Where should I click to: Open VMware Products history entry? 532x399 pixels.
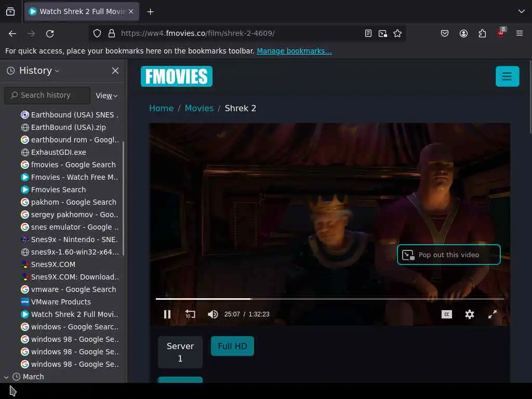coord(56,302)
